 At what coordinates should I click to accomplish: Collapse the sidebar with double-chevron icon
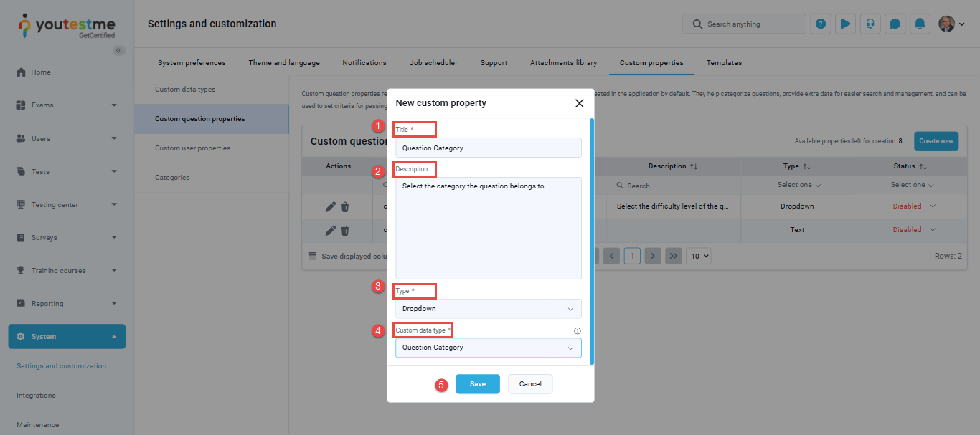[119, 50]
